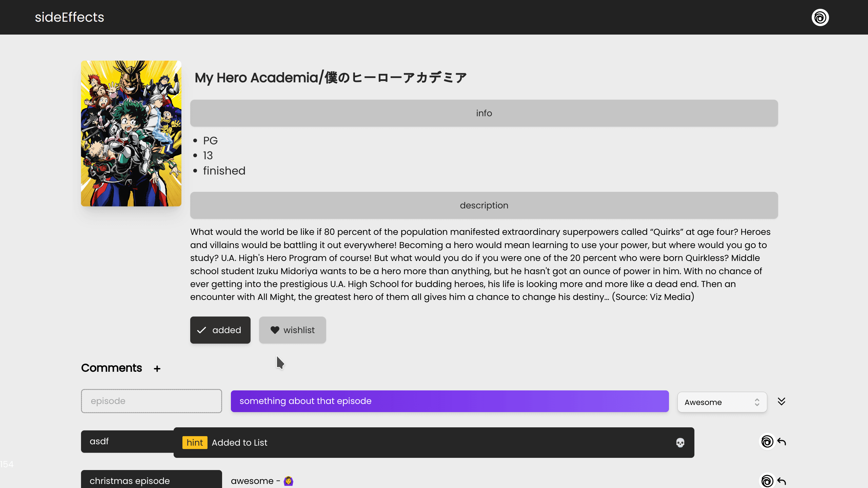Open the user avatar on christmas episode comment
868x488 pixels.
click(x=767, y=481)
